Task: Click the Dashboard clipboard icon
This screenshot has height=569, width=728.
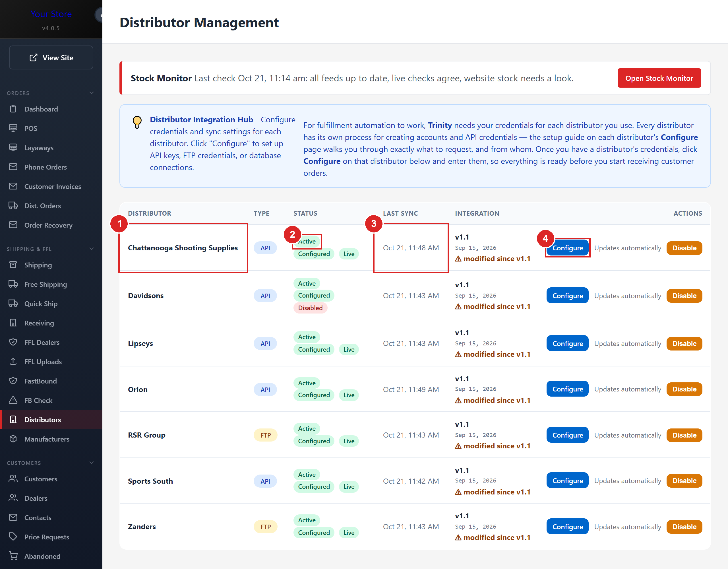Action: point(13,109)
